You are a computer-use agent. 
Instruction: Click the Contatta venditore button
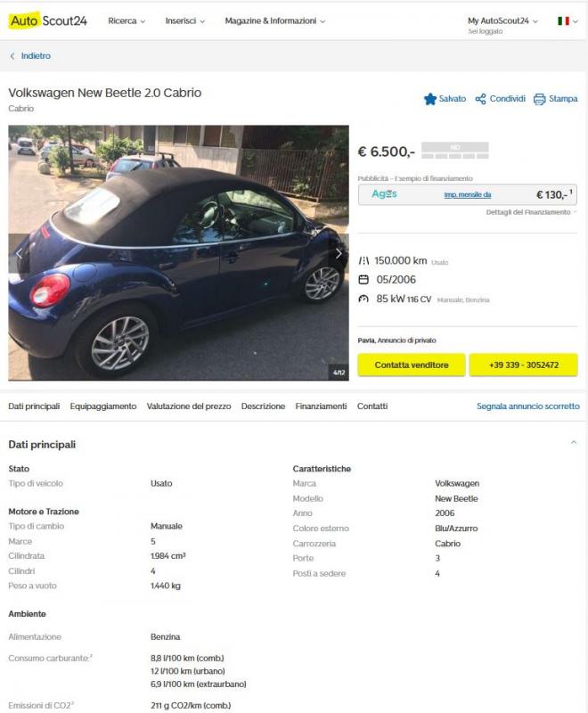[x=412, y=365]
